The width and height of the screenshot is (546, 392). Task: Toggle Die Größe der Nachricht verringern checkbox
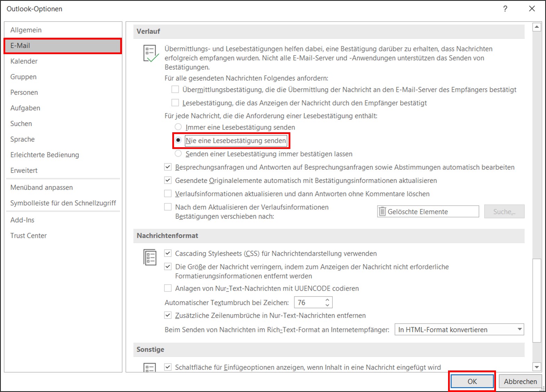[168, 267]
